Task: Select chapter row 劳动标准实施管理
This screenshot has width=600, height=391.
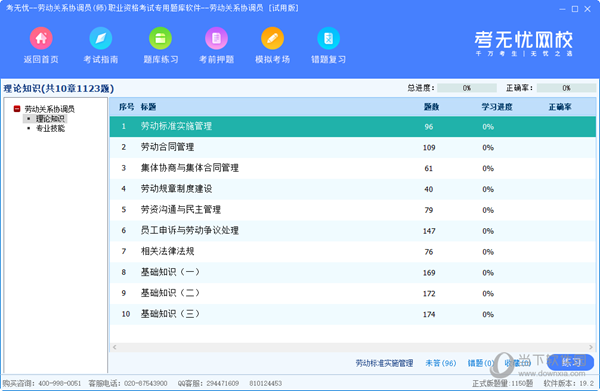Action: point(352,127)
